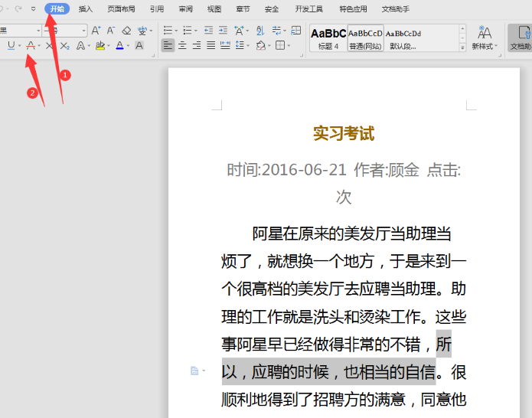Clear formatting with the eraser icon
Viewport: 532px width, 418px height.
pyautogui.click(x=126, y=31)
